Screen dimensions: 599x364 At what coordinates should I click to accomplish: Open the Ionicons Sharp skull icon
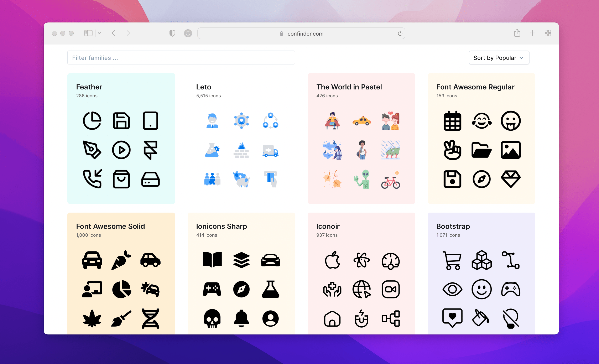click(212, 318)
